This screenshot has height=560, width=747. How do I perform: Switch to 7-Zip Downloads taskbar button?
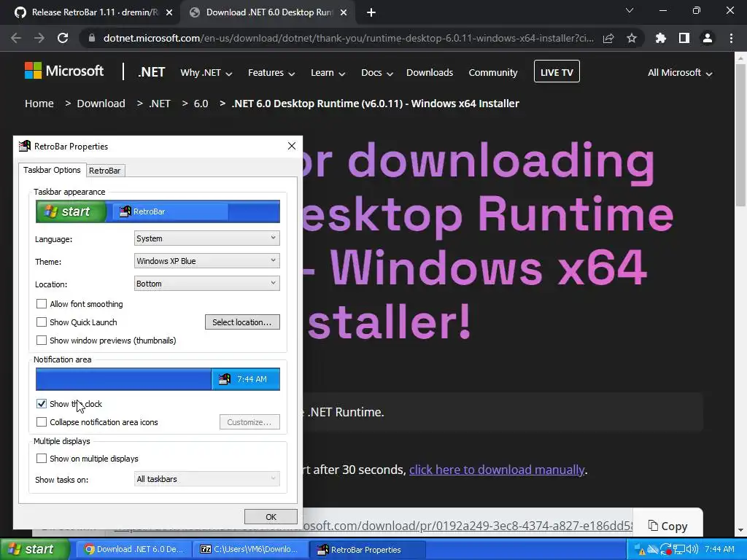pyautogui.click(x=250, y=550)
